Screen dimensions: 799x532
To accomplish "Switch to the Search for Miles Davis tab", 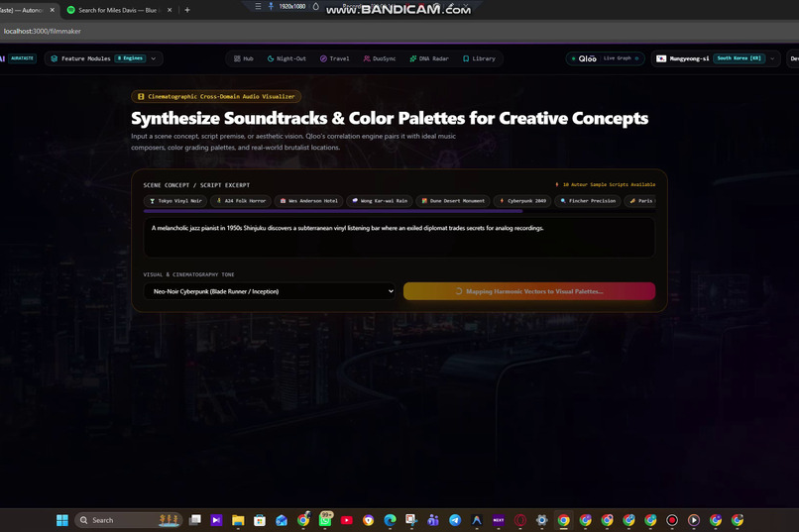I will (x=119, y=10).
